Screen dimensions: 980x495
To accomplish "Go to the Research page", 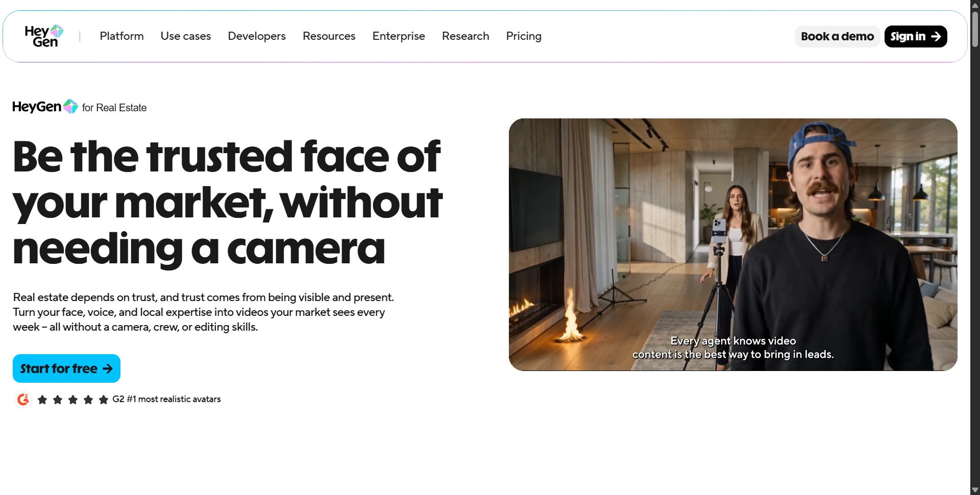I will (465, 36).
